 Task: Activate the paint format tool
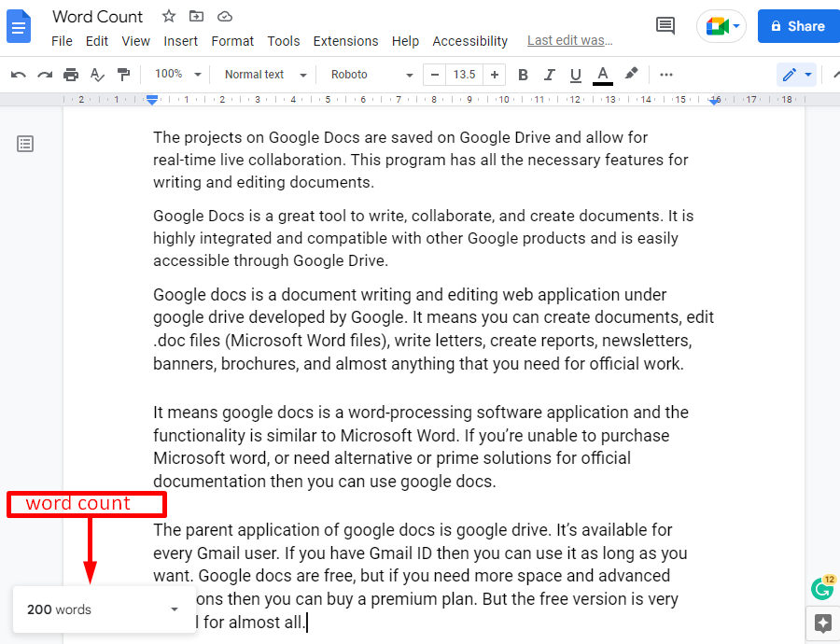click(124, 75)
